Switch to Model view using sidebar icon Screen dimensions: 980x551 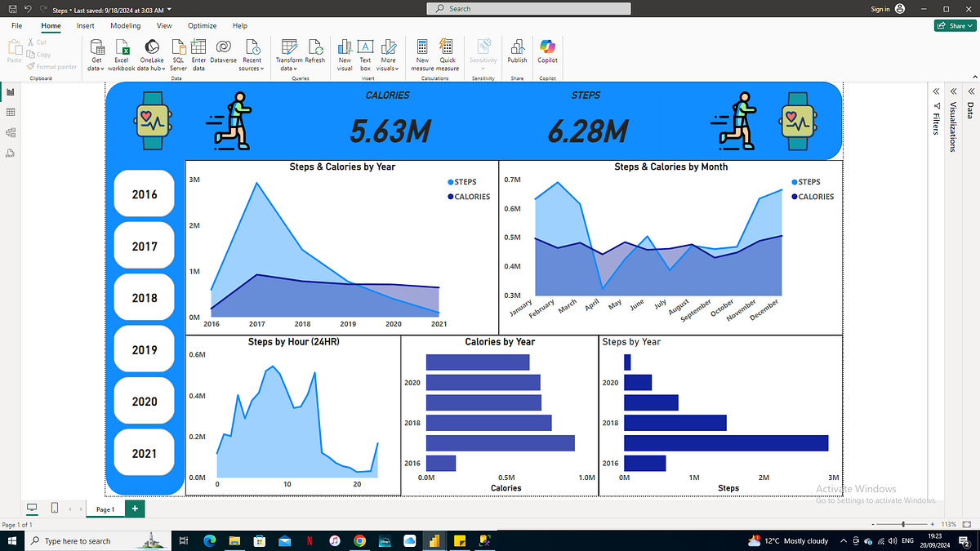tap(11, 132)
